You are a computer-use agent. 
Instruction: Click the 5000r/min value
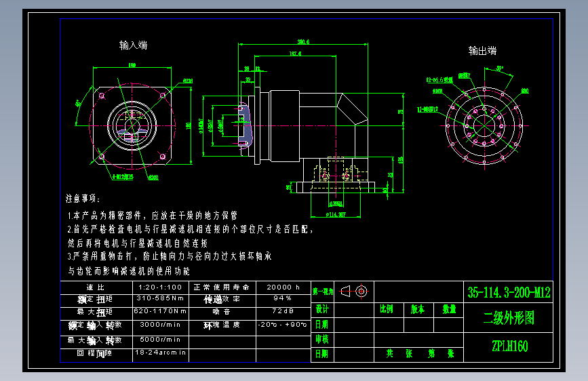click(x=160, y=340)
